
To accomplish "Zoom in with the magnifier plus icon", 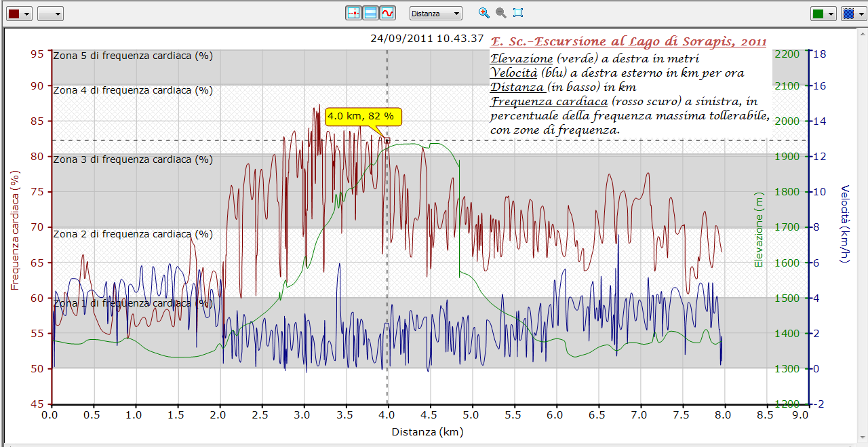I will 484,13.
